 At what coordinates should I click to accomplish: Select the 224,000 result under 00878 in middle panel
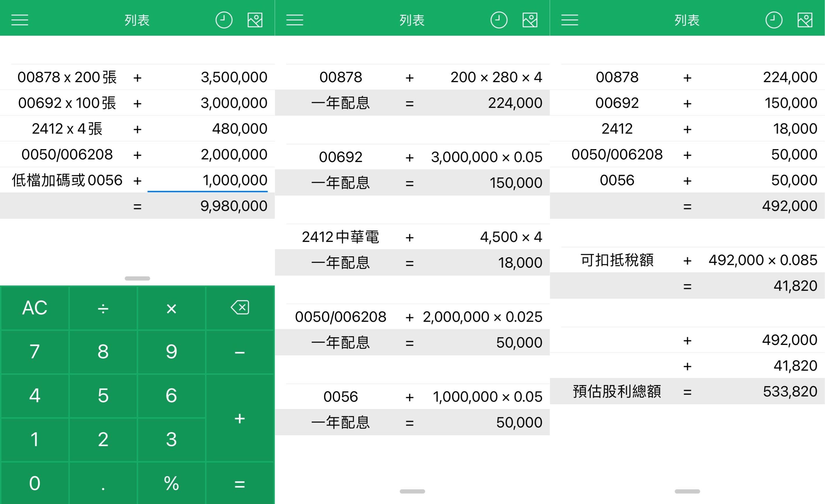(x=515, y=103)
